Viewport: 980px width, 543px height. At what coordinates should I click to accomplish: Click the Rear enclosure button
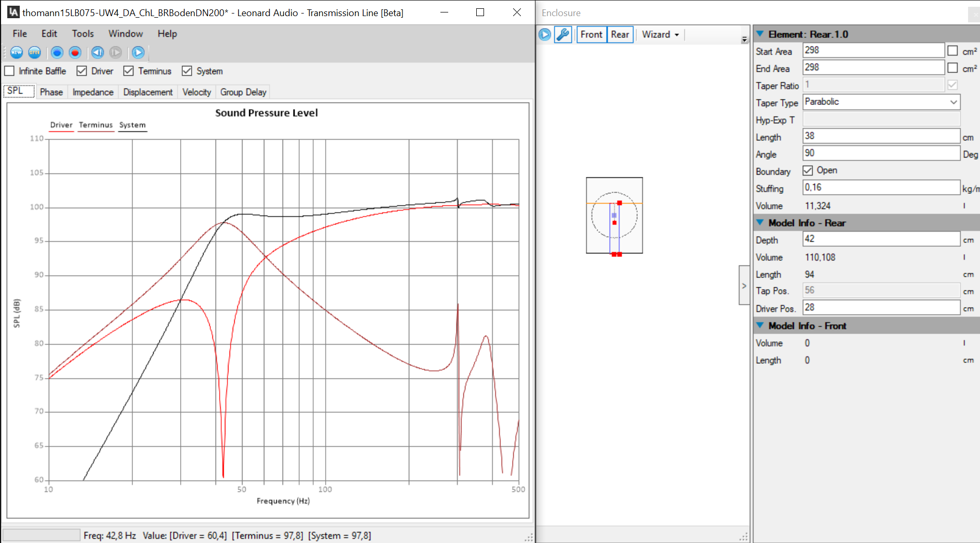tap(620, 35)
